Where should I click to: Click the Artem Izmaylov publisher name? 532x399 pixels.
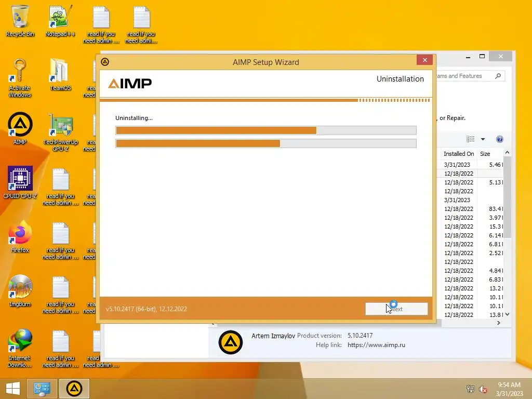click(x=273, y=336)
